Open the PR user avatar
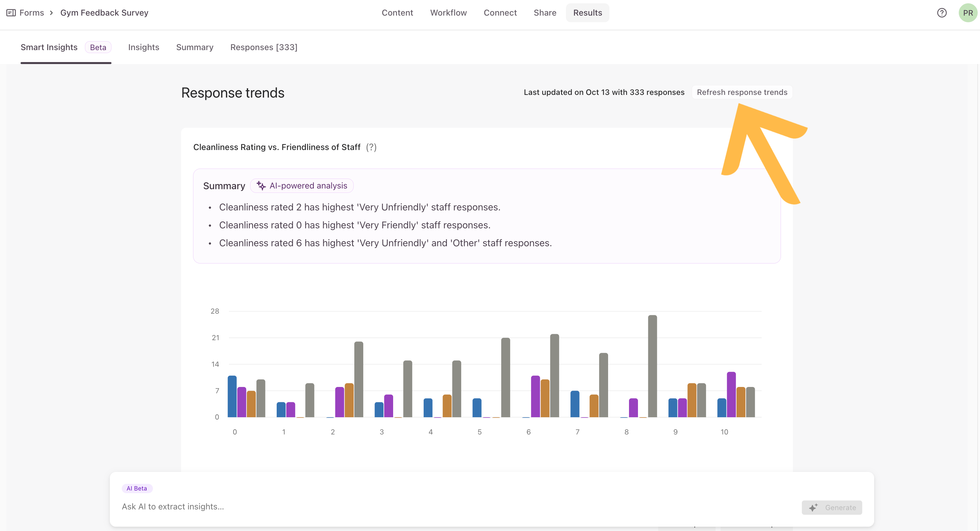The height and width of the screenshot is (531, 980). [x=967, y=13]
